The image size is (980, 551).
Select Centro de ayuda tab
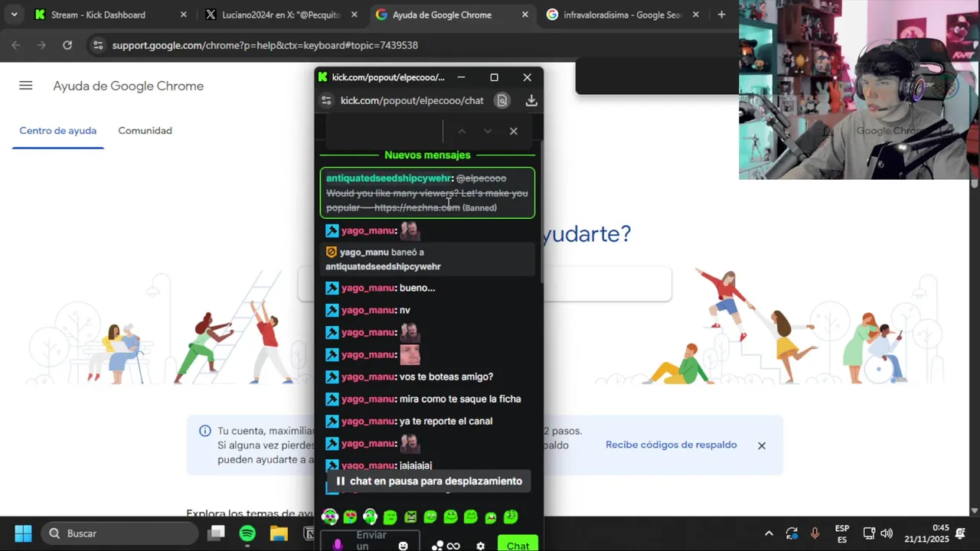[58, 131]
